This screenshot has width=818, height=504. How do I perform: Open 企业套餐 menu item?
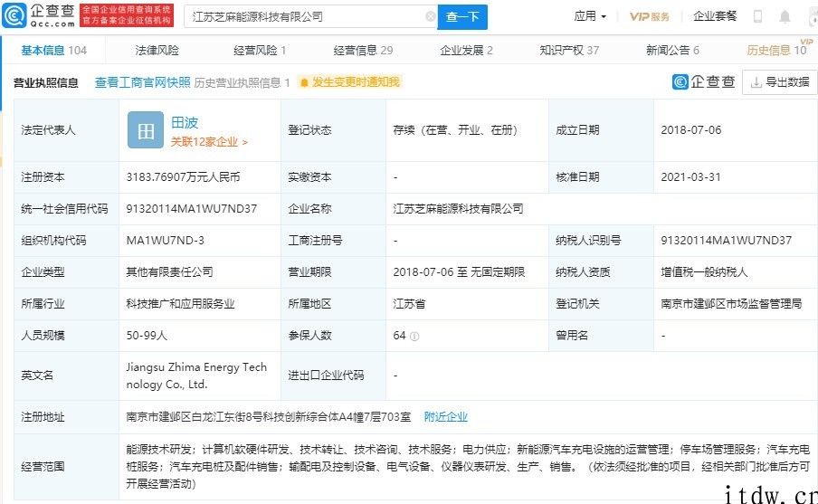click(x=715, y=16)
